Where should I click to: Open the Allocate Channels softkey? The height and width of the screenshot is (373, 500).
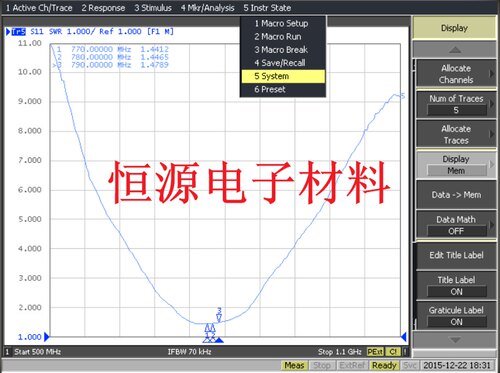click(x=455, y=74)
